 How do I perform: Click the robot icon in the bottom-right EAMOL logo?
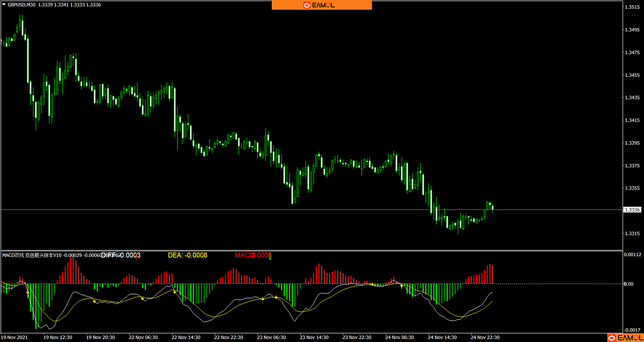(612, 338)
